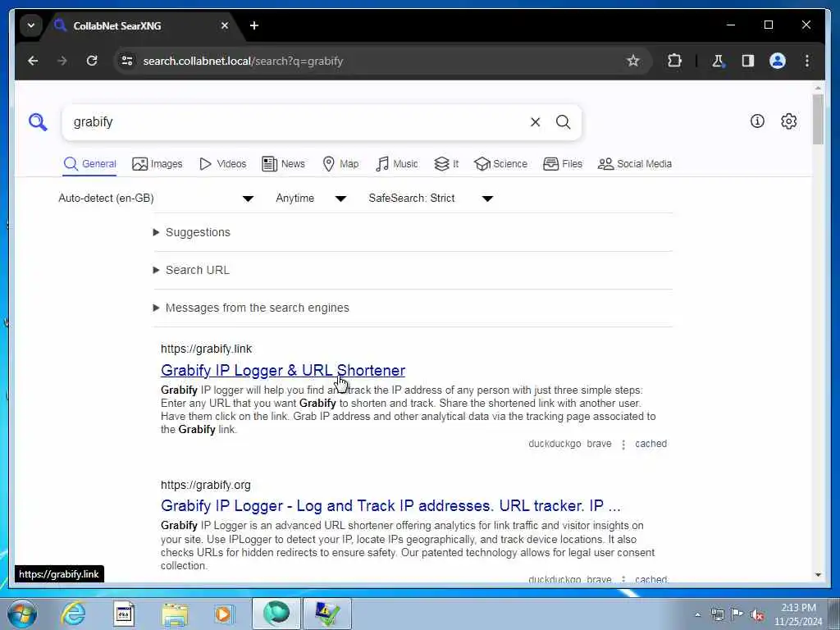This screenshot has width=840, height=630.
Task: Click the browser forward arrow
Action: point(62,61)
